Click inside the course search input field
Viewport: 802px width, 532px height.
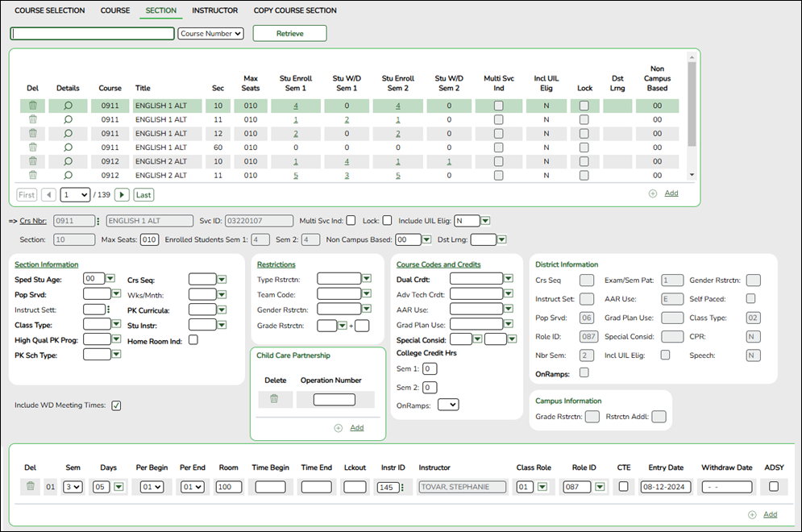(x=91, y=32)
